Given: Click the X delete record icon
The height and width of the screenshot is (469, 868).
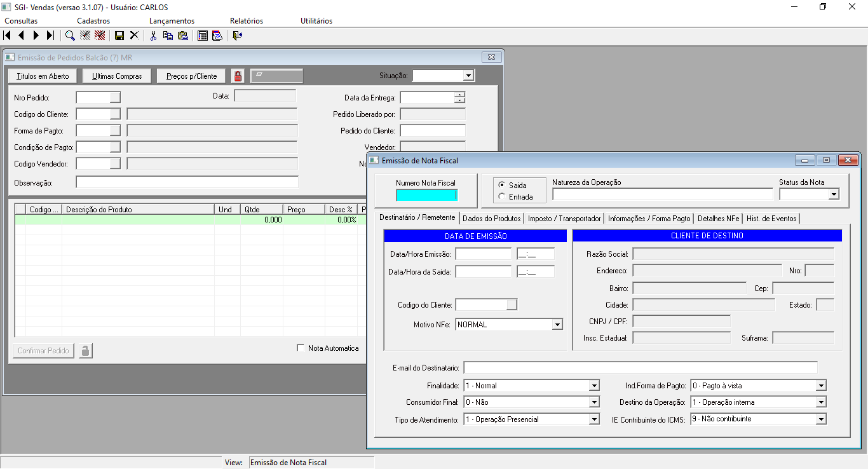Looking at the screenshot, I should (134, 36).
